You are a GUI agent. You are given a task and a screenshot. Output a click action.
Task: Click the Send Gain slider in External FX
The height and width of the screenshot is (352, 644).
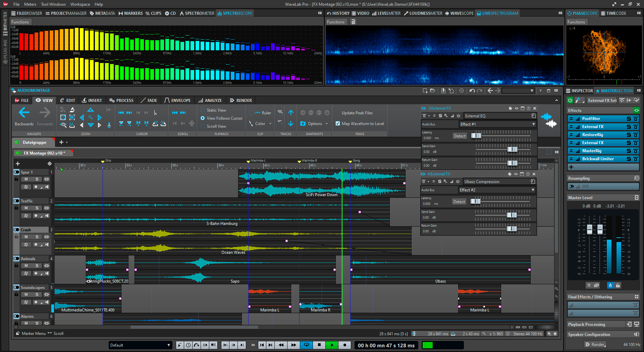(x=513, y=150)
